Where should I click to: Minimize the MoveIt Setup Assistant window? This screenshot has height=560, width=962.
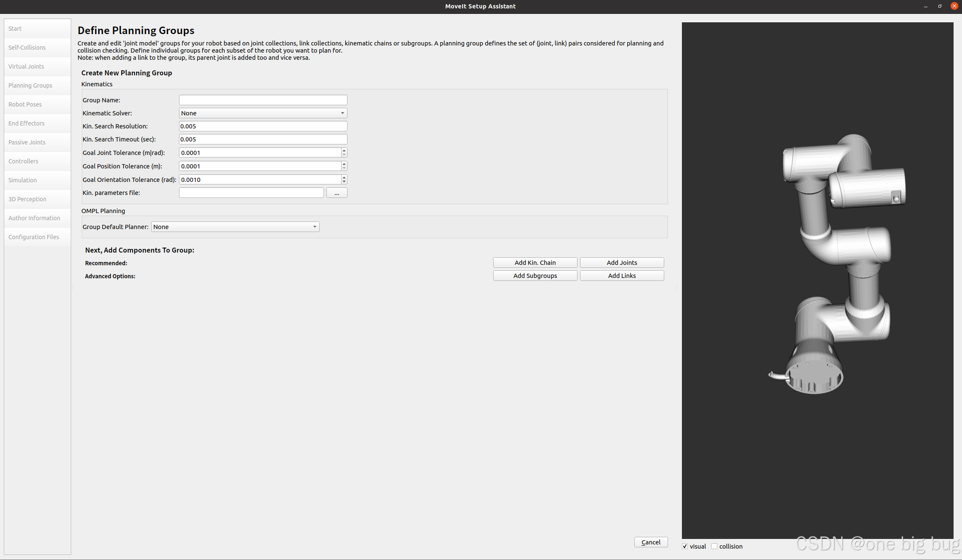(x=925, y=6)
